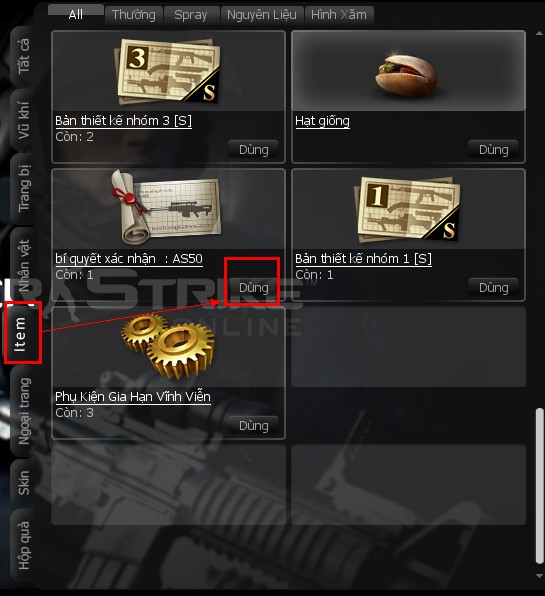This screenshot has height=596, width=545.
Task: Click Dùng for bí quyết xác nhận AS50
Action: [253, 287]
